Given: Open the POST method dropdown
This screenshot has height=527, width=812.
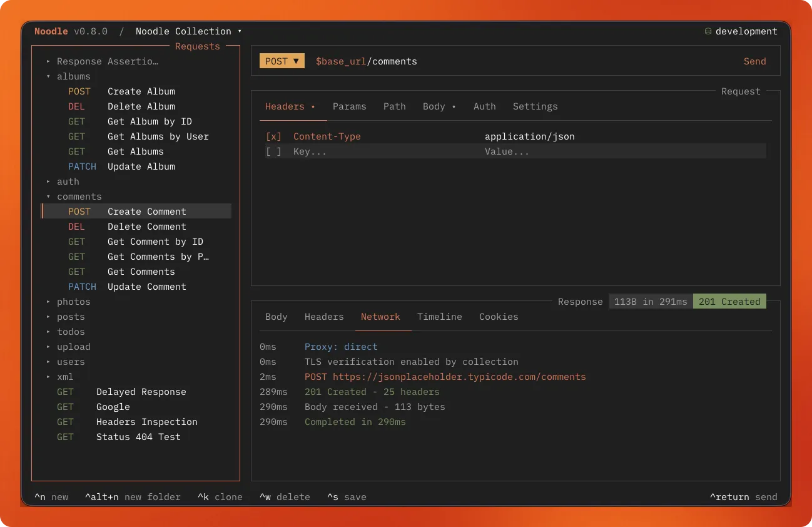Looking at the screenshot, I should coord(282,61).
